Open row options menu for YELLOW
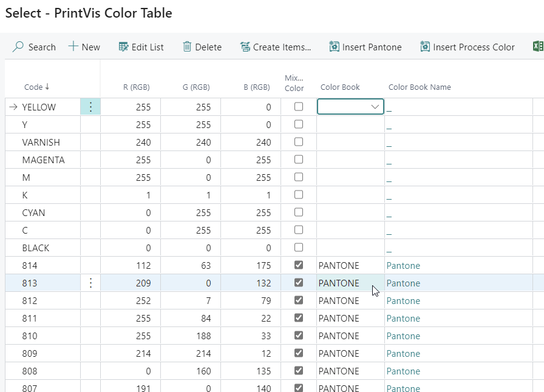Image resolution: width=544 pixels, height=392 pixels. pyautogui.click(x=90, y=107)
